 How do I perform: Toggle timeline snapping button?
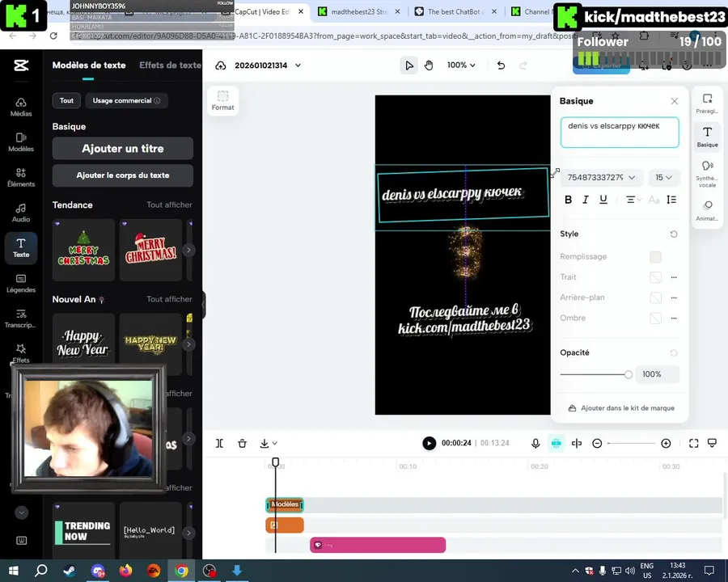pyautogui.click(x=557, y=443)
